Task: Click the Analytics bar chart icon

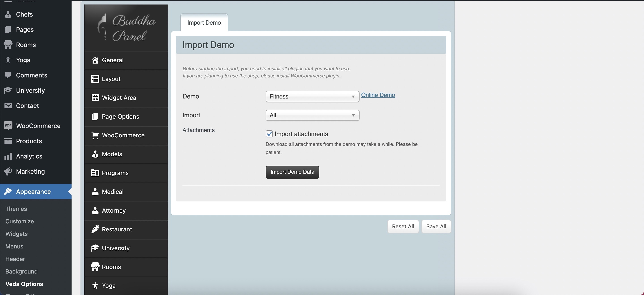Action: tap(8, 156)
